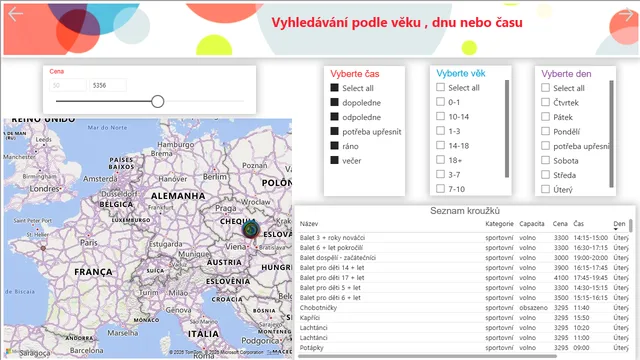This screenshot has height=360, width=640.
Task: Check age range 14-18
Action: [x=440, y=145]
